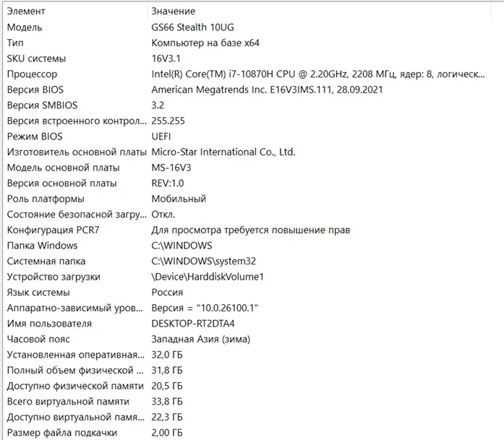Select 'Аппаратно-зависимый уров...' row label

pos(75,309)
